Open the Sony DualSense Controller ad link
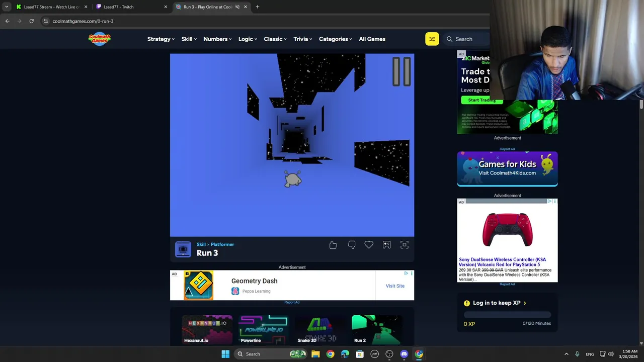644x362 pixels. click(502, 262)
